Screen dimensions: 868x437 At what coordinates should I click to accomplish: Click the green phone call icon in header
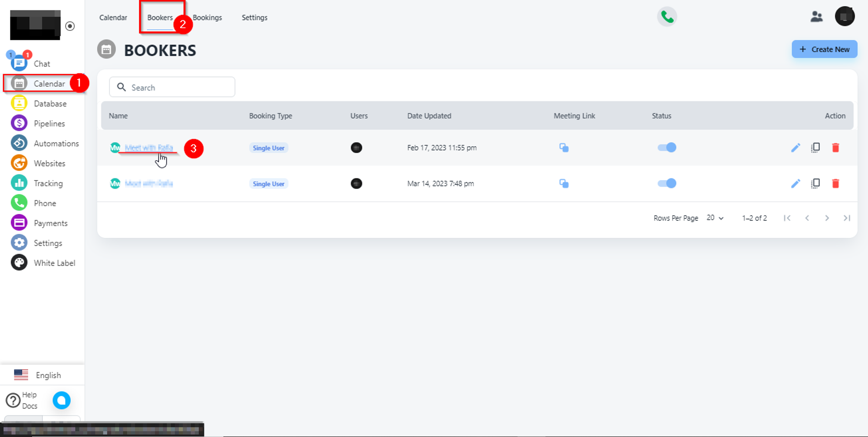tap(667, 17)
